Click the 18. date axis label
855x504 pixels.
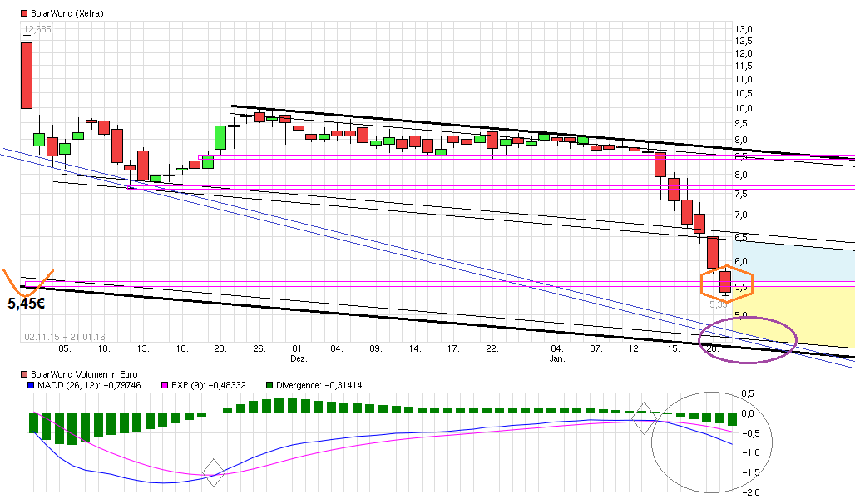pos(181,348)
